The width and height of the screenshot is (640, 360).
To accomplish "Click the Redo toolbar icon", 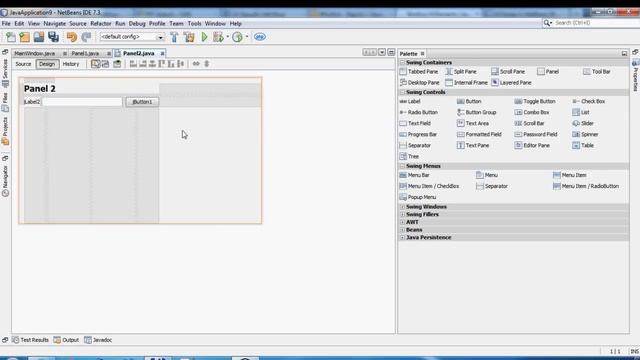I will (x=86, y=37).
